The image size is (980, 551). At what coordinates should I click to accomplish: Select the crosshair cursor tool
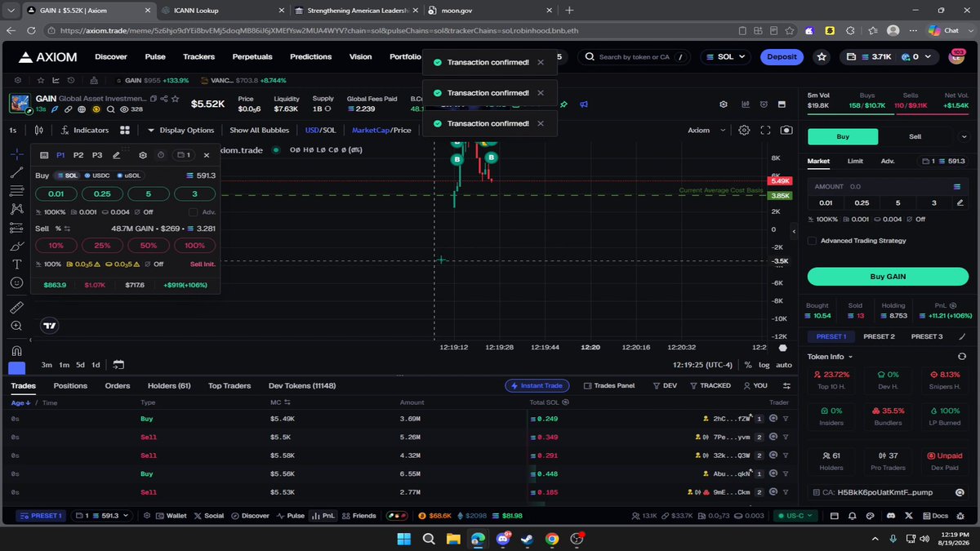click(x=16, y=153)
